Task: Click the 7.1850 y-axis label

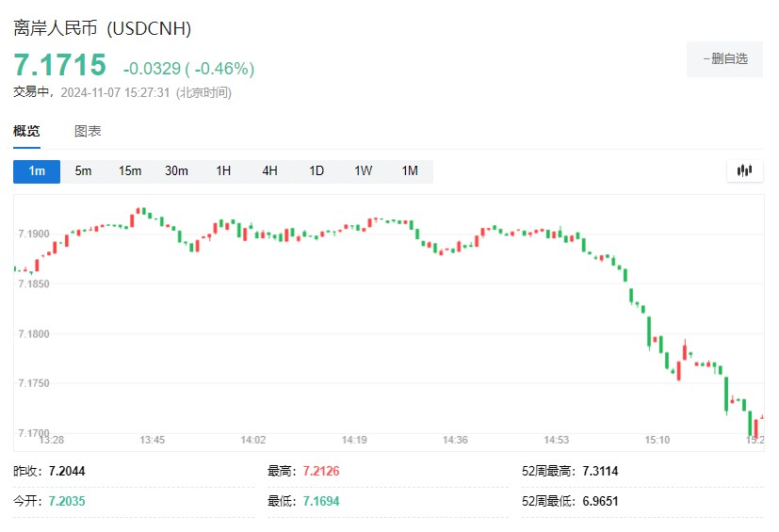Action: [x=34, y=284]
